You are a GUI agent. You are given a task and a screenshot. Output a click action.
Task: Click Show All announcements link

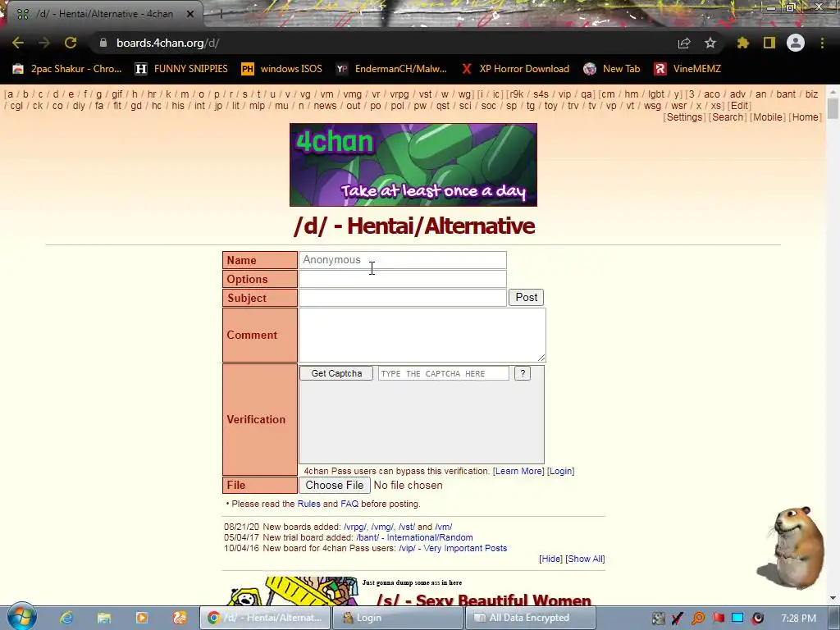tap(585, 559)
